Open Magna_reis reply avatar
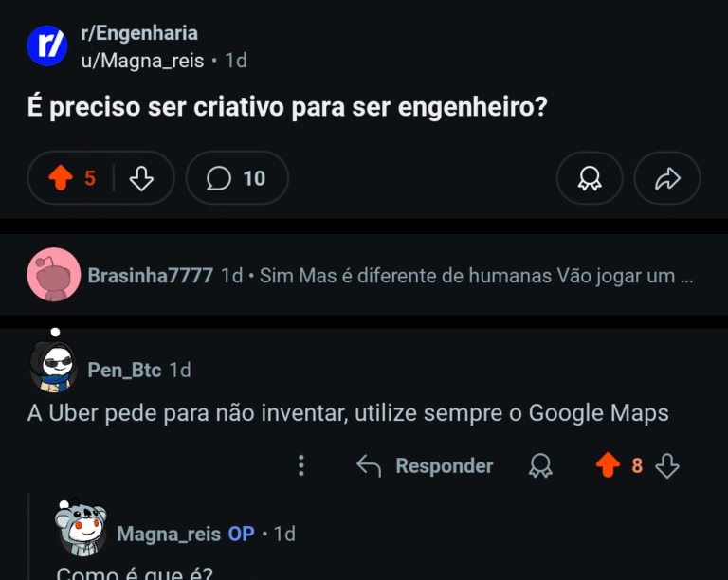 (81, 529)
